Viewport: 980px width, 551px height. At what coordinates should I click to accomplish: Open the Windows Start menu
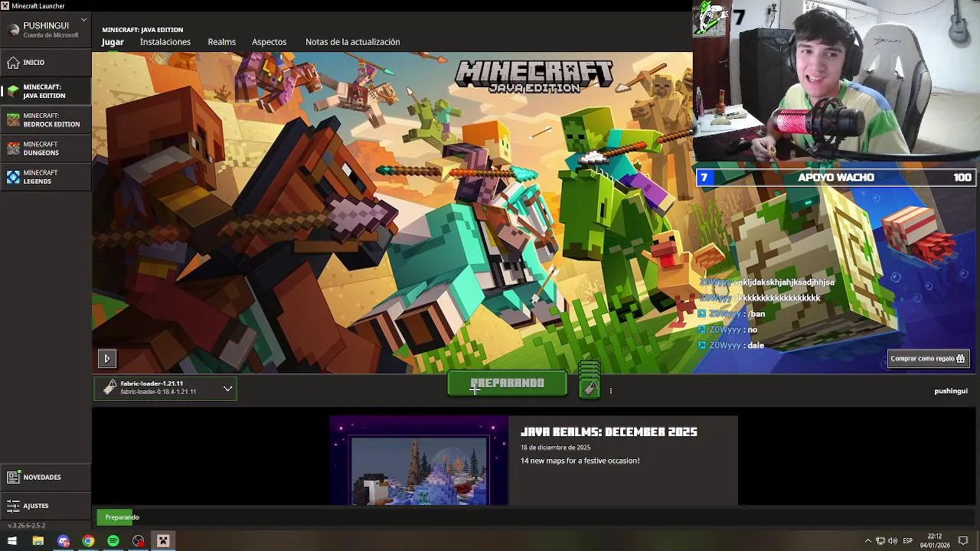coord(12,541)
